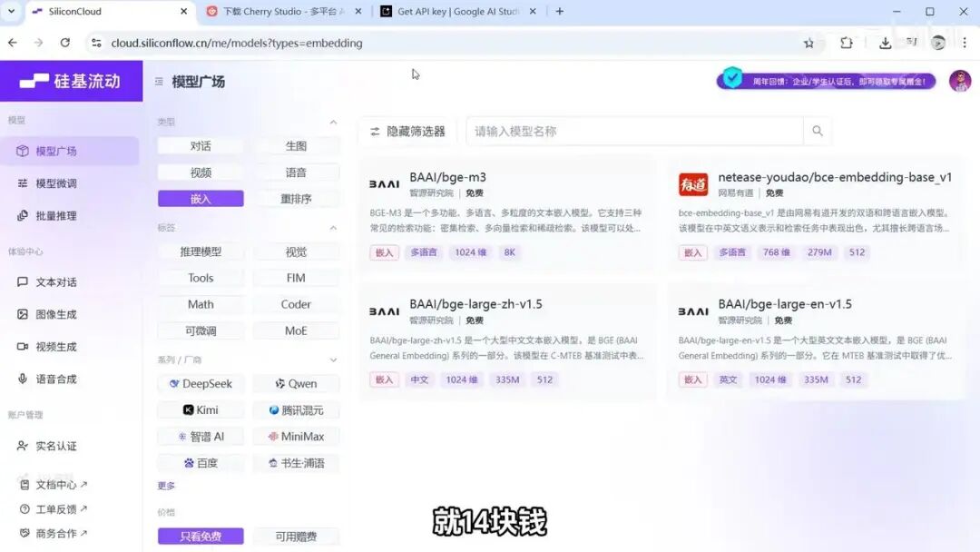
Task: Select 语音 type filter
Action: coord(296,172)
